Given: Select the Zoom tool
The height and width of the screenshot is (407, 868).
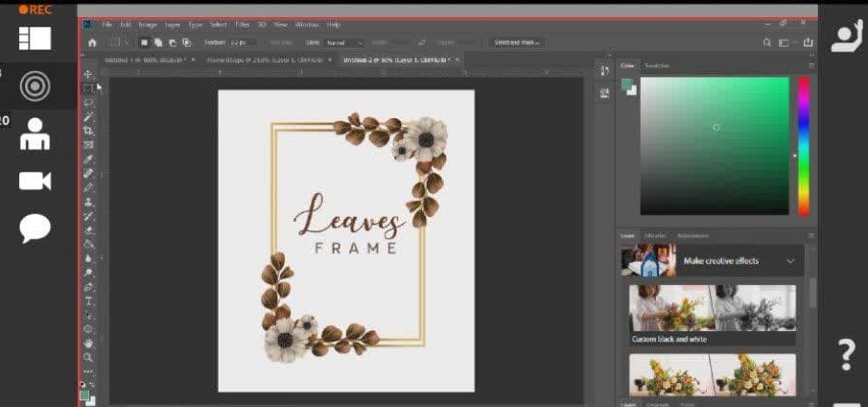Looking at the screenshot, I should (88, 358).
